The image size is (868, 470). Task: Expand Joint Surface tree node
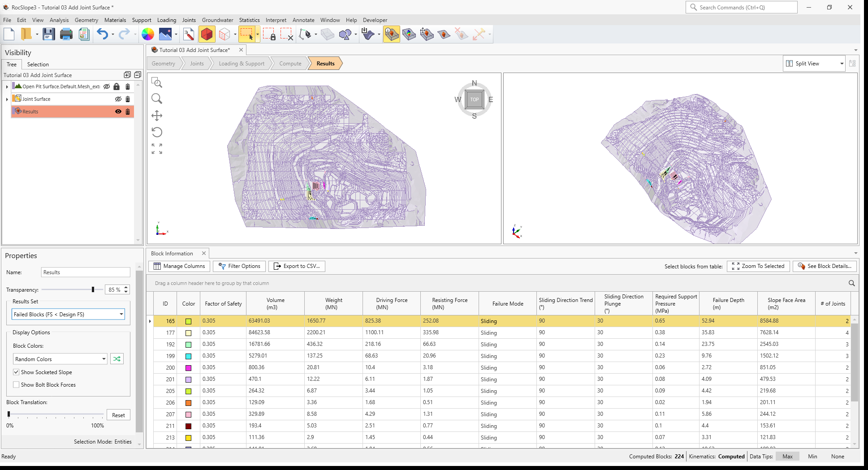pos(7,99)
